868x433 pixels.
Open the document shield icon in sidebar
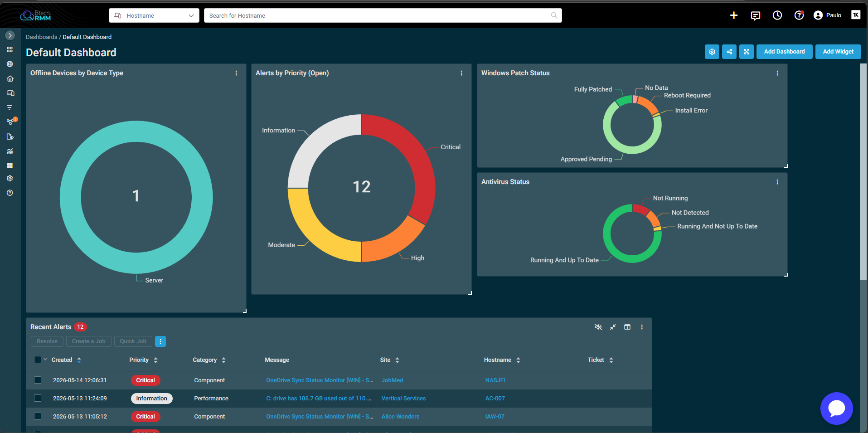pyautogui.click(x=10, y=136)
